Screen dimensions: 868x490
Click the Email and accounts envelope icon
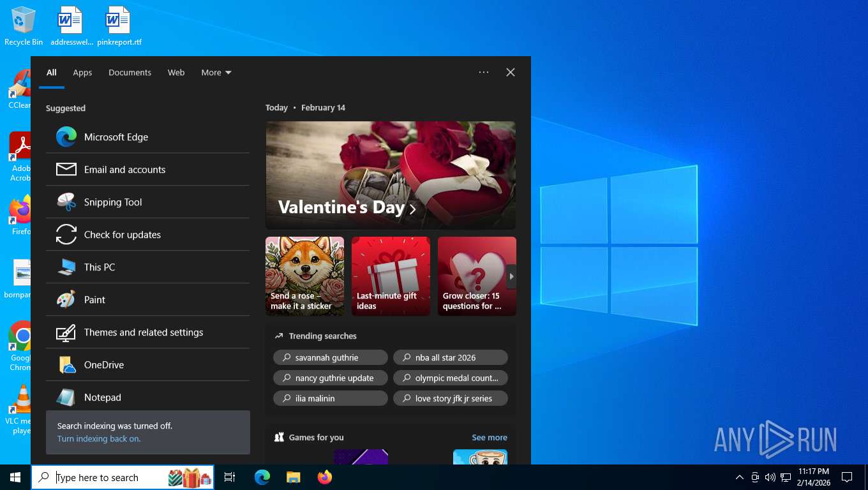tap(66, 170)
